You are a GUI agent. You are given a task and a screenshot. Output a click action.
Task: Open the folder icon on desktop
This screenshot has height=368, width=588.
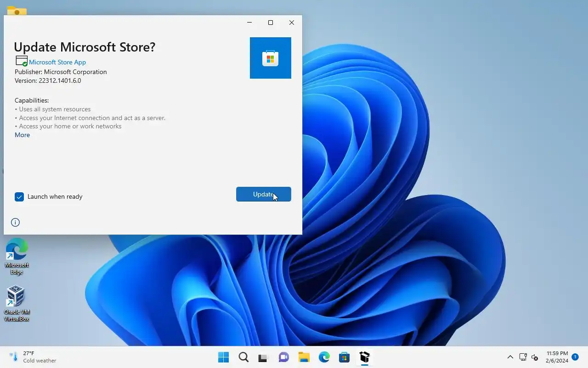pos(17,10)
